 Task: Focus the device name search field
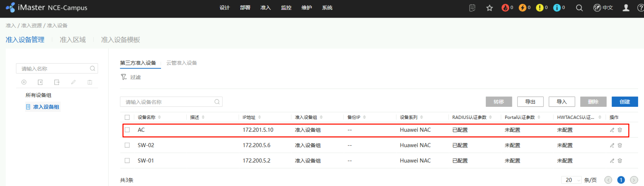click(x=169, y=102)
